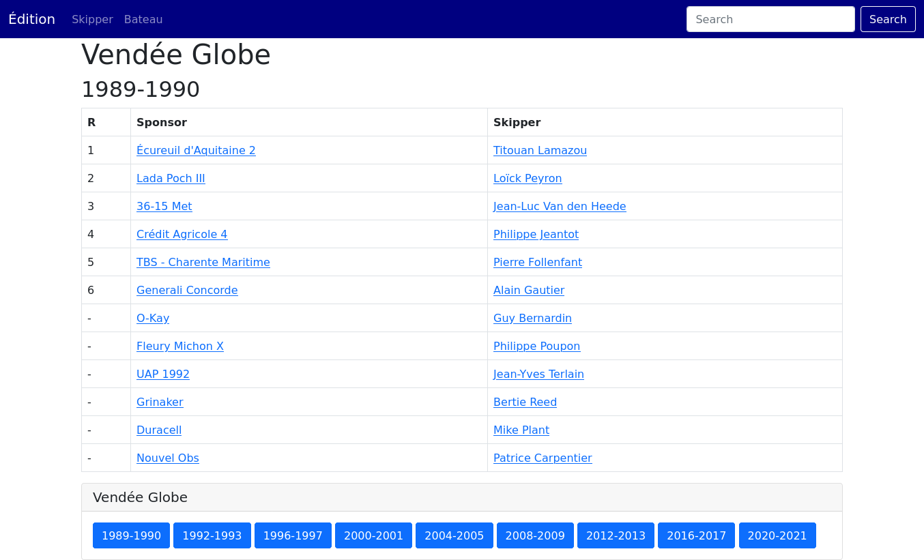This screenshot has width=924, height=560.
Task: Open the Duracell sponsor link
Action: 159,430
